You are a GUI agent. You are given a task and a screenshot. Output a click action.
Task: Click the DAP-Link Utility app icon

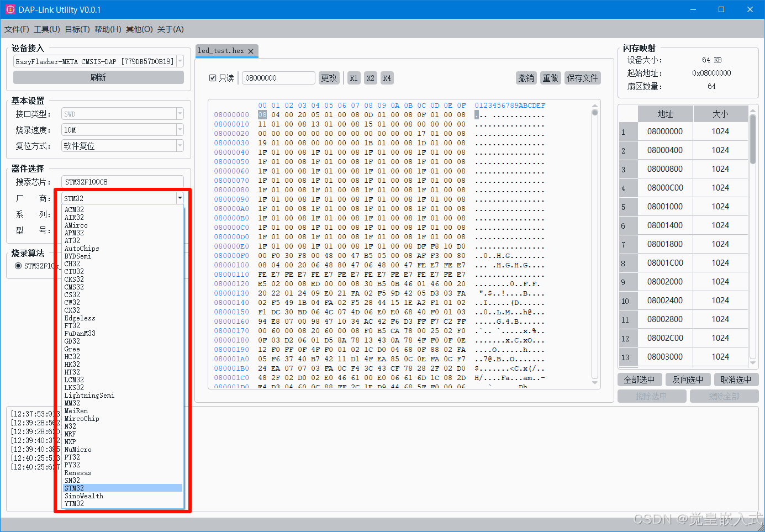[x=10, y=9]
